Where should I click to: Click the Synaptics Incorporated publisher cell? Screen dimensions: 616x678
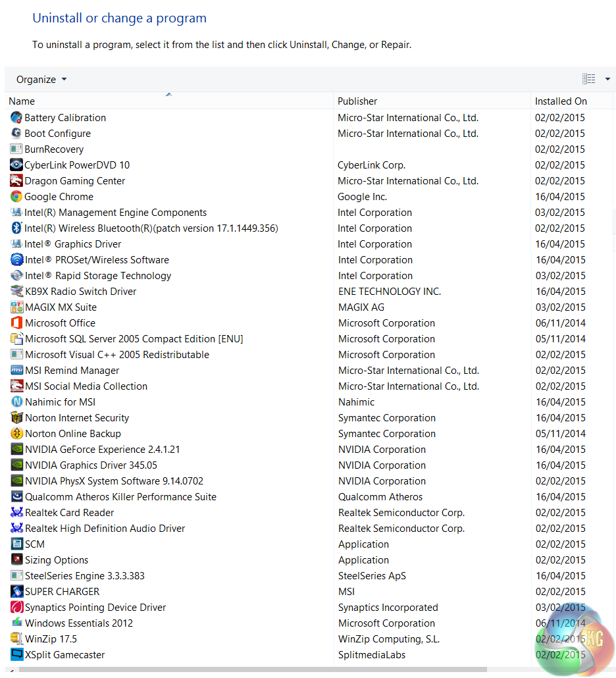[x=388, y=608]
